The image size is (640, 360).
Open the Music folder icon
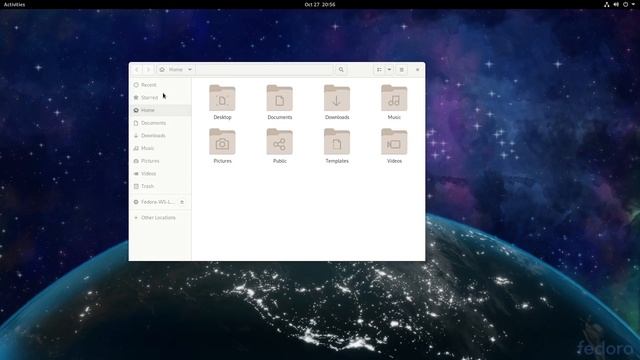pyautogui.click(x=394, y=98)
